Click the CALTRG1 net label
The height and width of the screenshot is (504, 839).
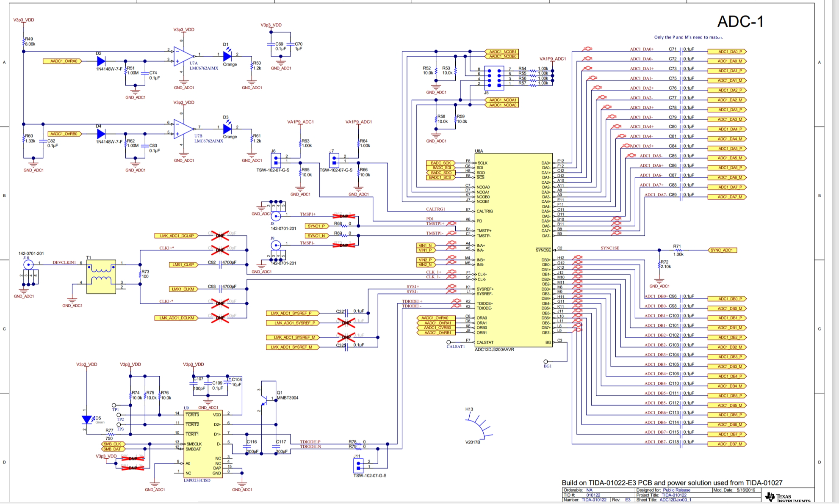436,209
